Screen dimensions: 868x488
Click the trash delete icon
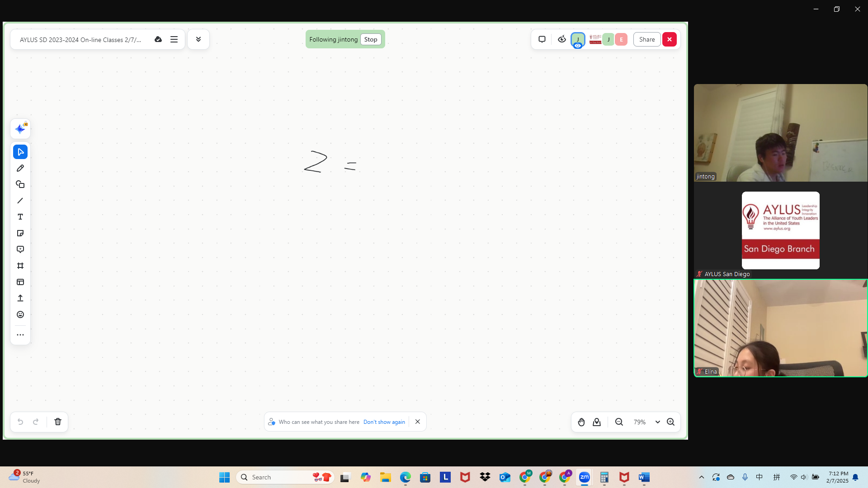coord(58,422)
